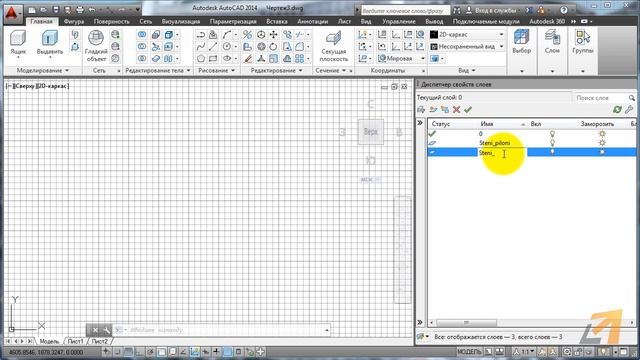The image size is (640, 360).
Task: Click the Refresh icon in layer manager
Action: pyautogui.click(x=617, y=109)
